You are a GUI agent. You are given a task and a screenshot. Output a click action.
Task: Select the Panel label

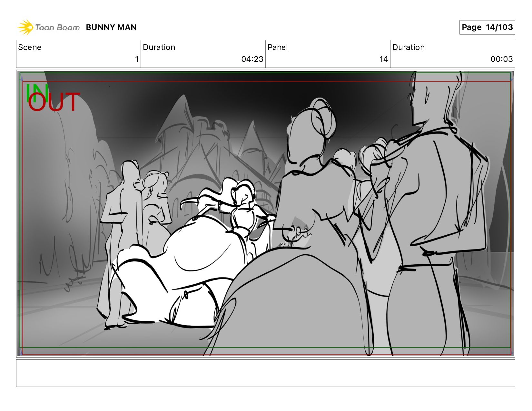coord(278,47)
